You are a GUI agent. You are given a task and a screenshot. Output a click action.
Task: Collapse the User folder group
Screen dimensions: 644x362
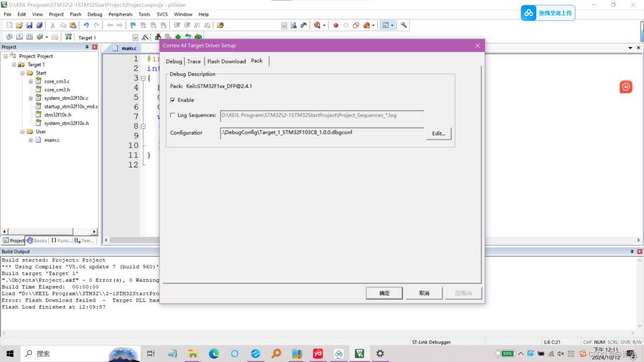22,131
